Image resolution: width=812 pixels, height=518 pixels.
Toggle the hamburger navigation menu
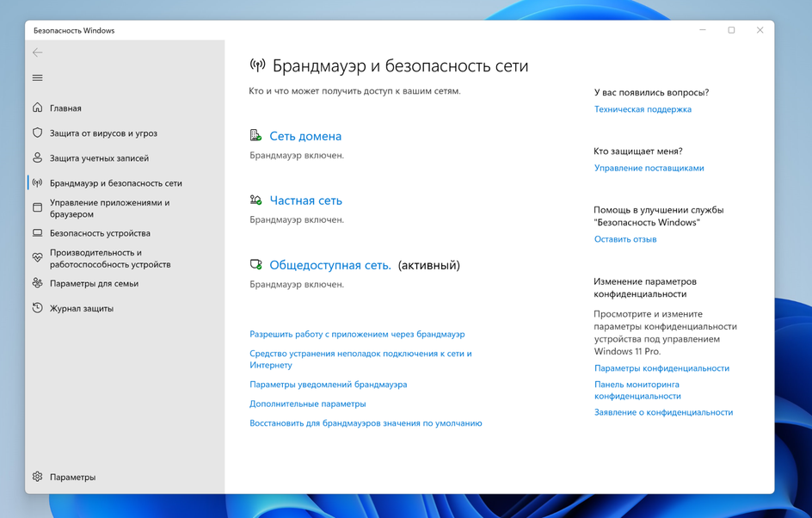coord(37,77)
